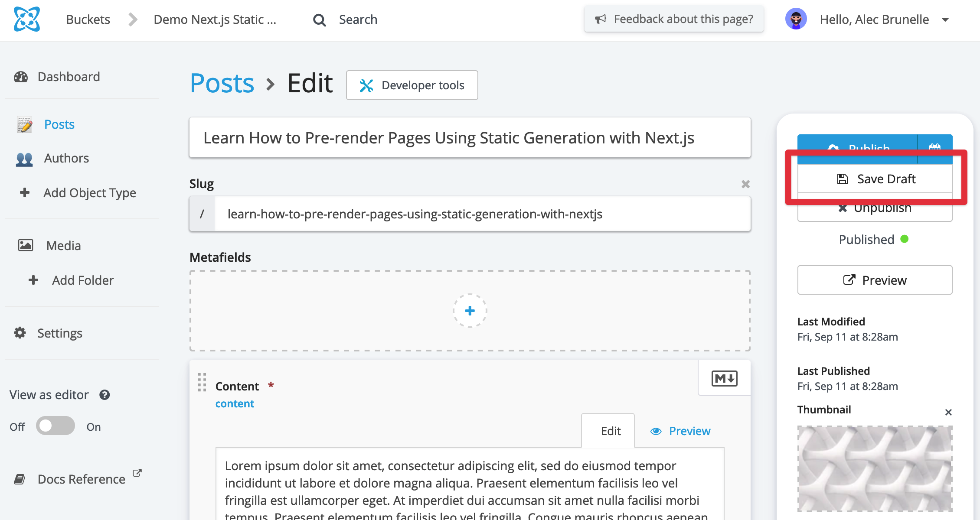Click the content link under Content label
This screenshot has height=520, width=980.
(x=235, y=403)
